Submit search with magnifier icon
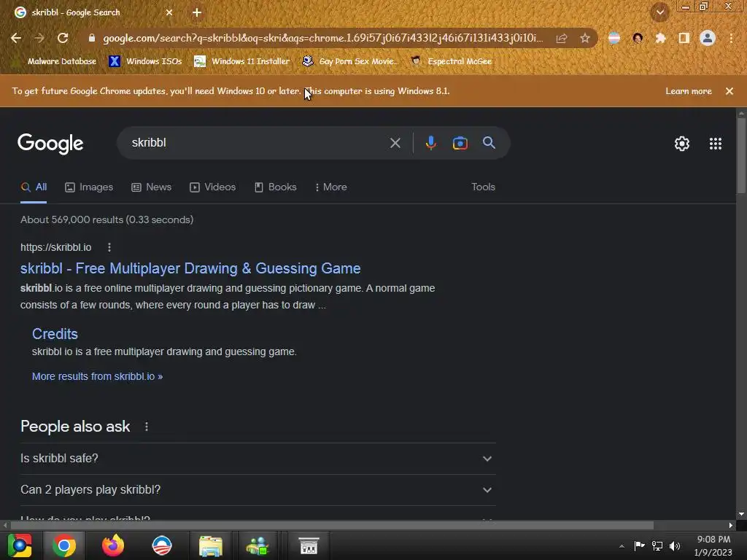Screen dimensions: 747x560 (x=489, y=142)
